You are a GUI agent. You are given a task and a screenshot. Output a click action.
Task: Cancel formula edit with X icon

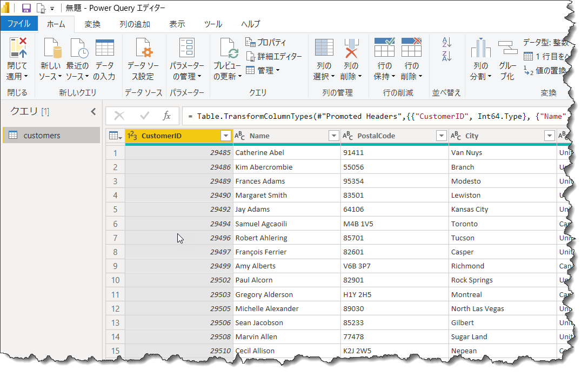coord(119,116)
